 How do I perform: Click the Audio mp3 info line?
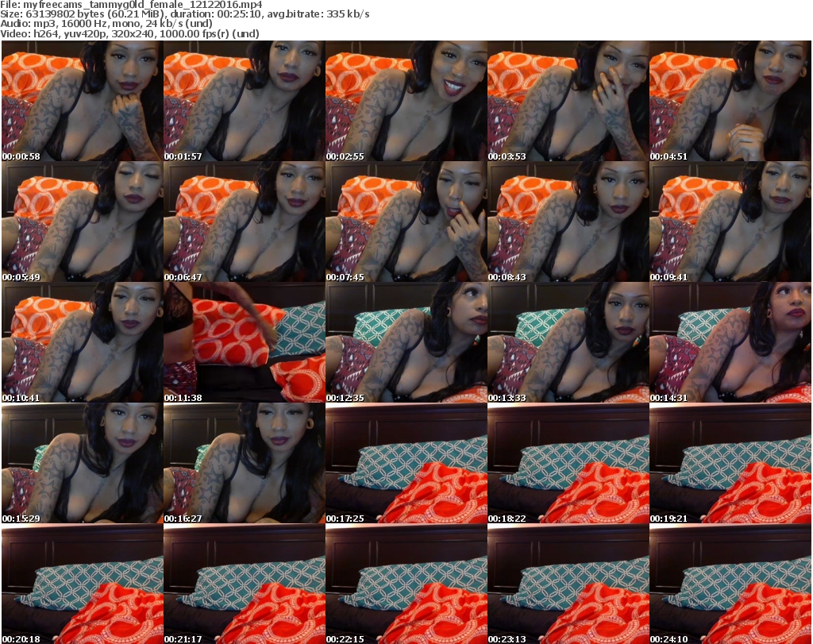click(x=106, y=24)
